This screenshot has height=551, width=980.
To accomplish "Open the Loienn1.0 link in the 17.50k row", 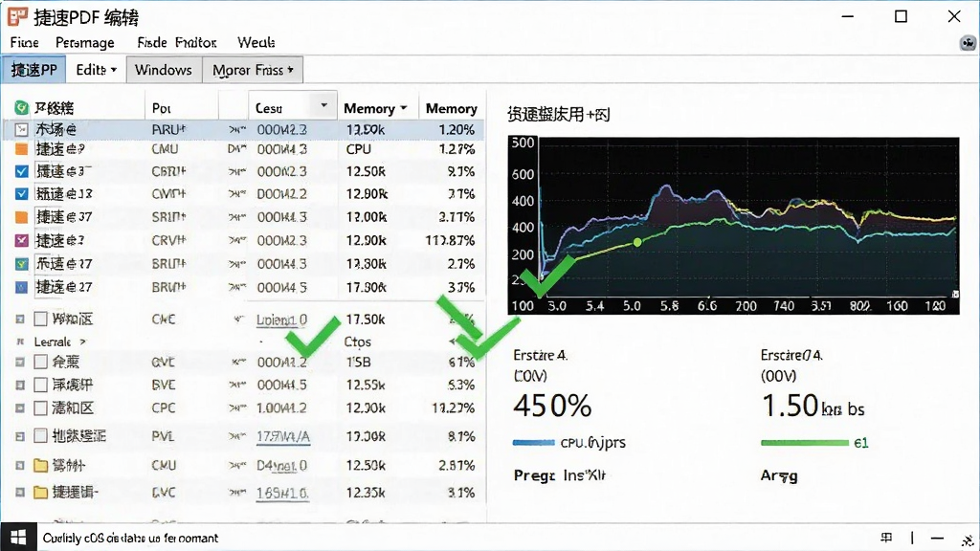I will coord(282,320).
